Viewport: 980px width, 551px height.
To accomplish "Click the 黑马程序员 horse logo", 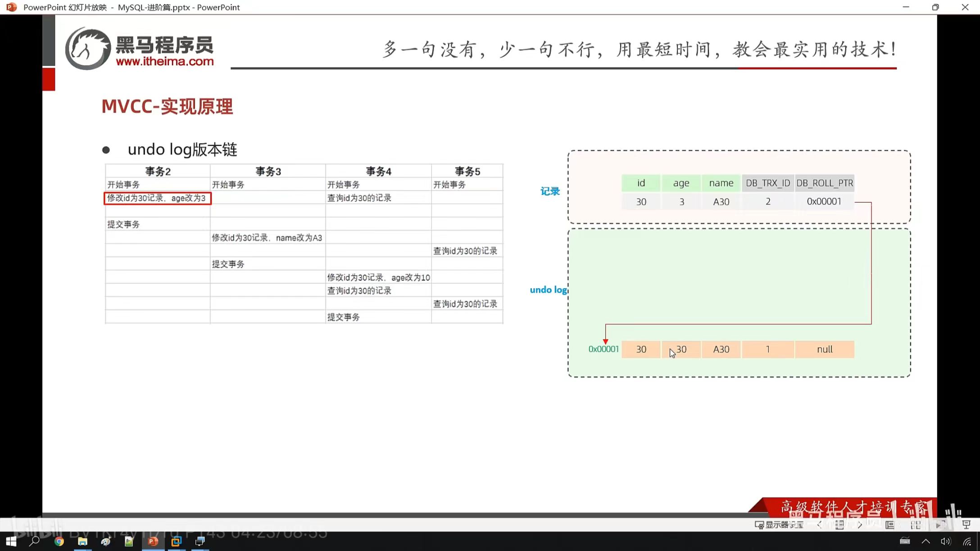I will 88,48.
